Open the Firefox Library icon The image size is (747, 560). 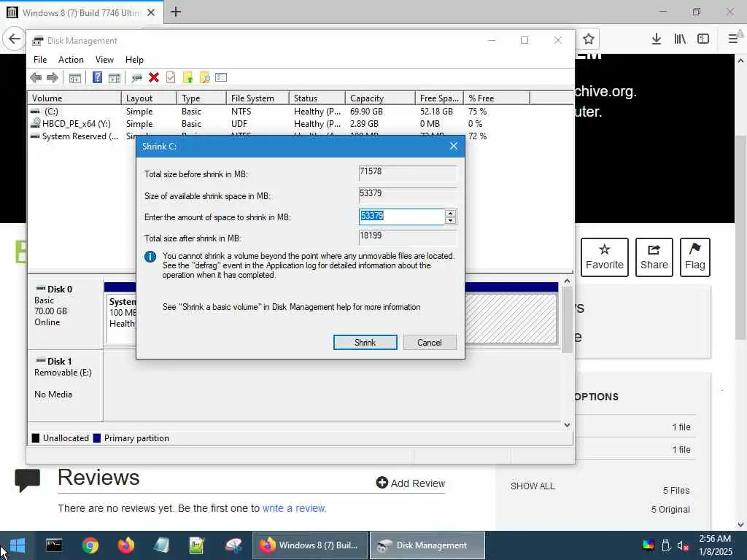point(680,39)
